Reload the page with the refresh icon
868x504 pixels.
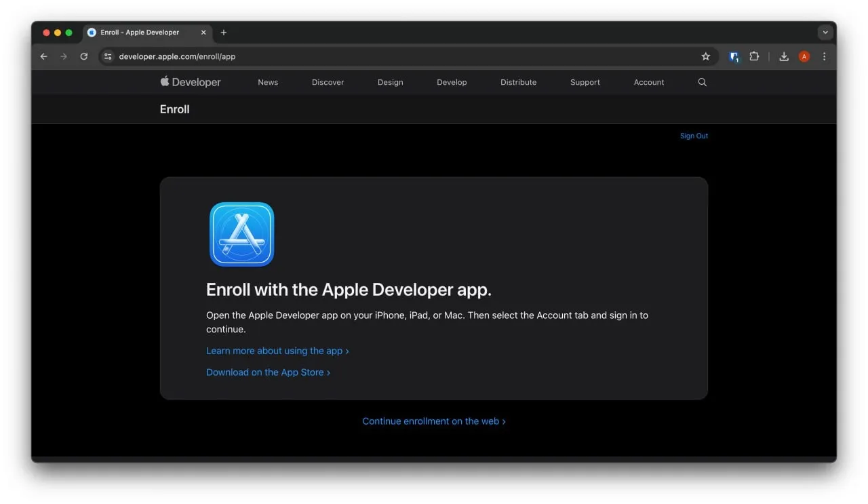click(x=84, y=56)
